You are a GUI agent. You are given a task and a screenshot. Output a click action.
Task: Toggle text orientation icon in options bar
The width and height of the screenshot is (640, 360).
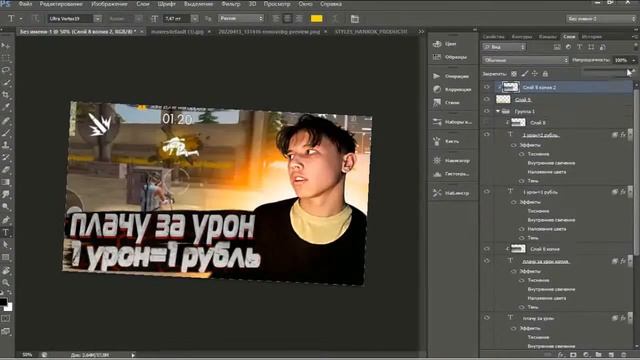[x=36, y=19]
